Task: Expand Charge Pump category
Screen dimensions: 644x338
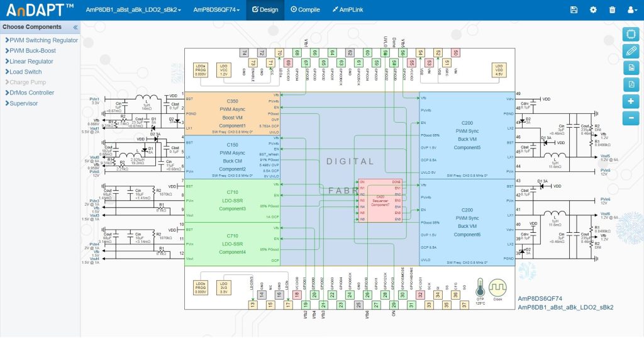Action: tap(25, 82)
